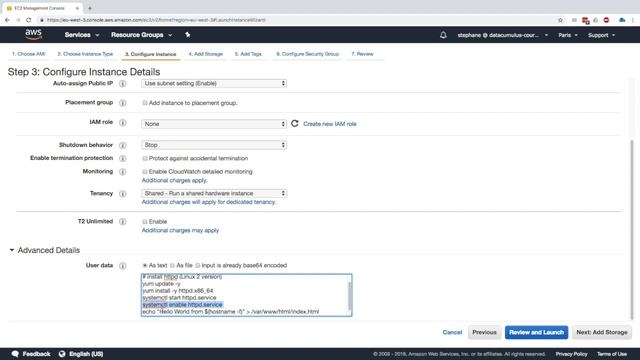This screenshot has height=360, width=640.
Task: Open the notifications bell
Action: [443, 35]
